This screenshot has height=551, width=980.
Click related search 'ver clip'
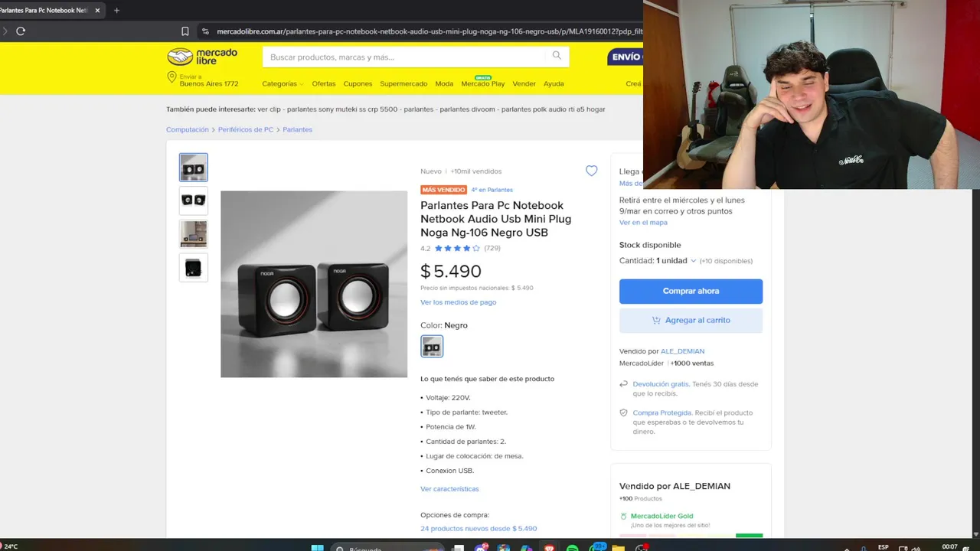(269, 109)
